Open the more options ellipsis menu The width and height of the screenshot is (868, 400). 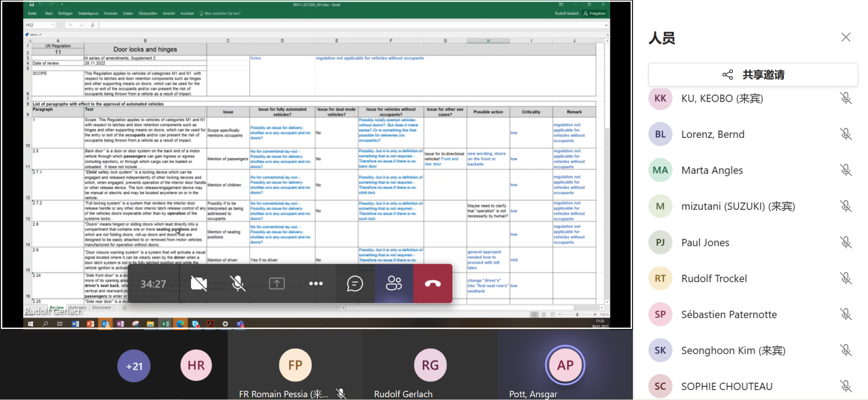316,283
